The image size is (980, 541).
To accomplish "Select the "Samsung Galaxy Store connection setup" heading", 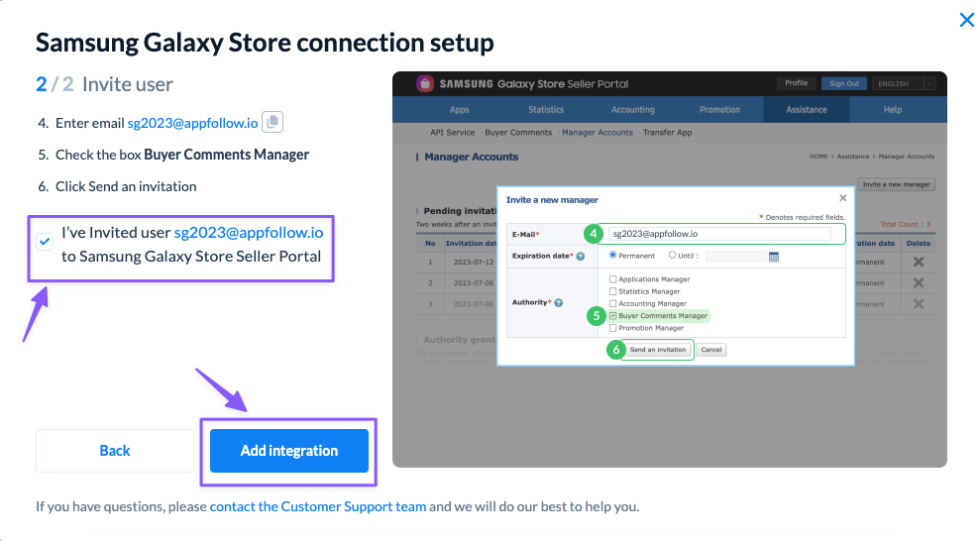I will [265, 43].
